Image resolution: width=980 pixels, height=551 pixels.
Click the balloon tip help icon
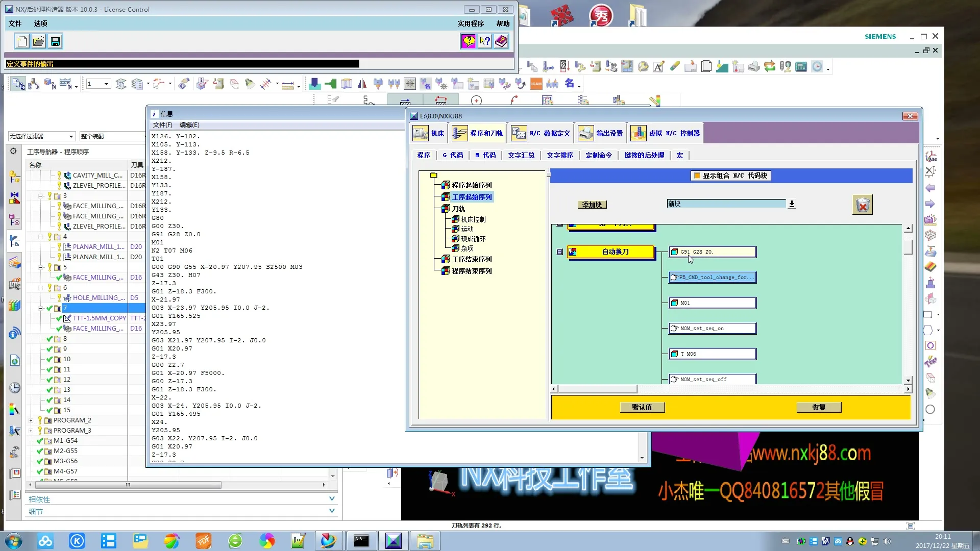pos(468,41)
